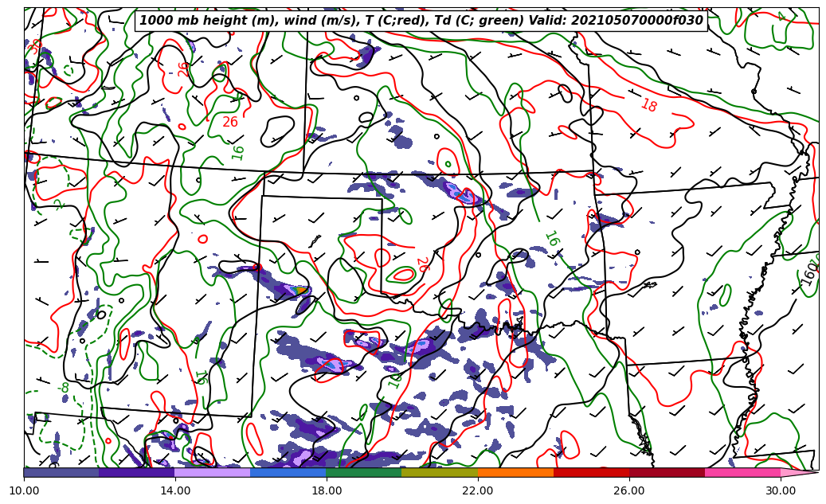Select the 30.00 colorbar tick label
826x504 pixels.
tap(781, 490)
